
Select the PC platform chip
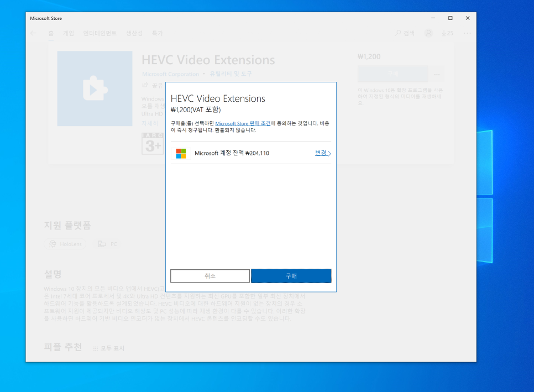point(108,244)
